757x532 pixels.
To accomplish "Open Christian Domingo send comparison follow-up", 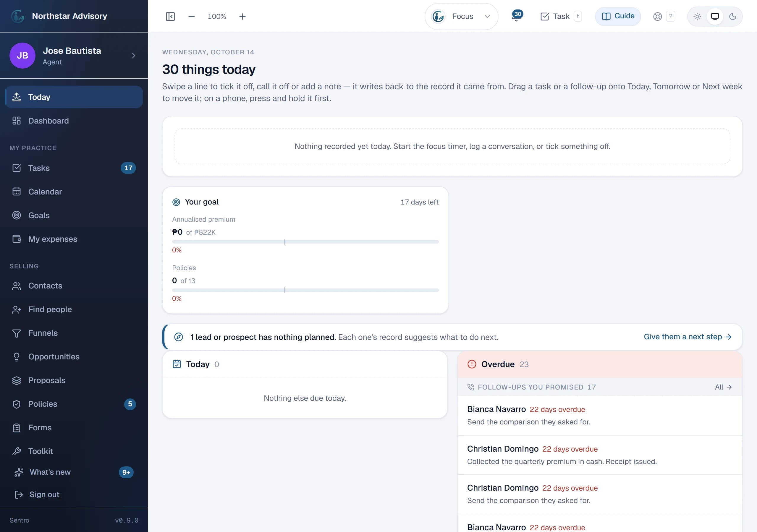I will (x=600, y=494).
